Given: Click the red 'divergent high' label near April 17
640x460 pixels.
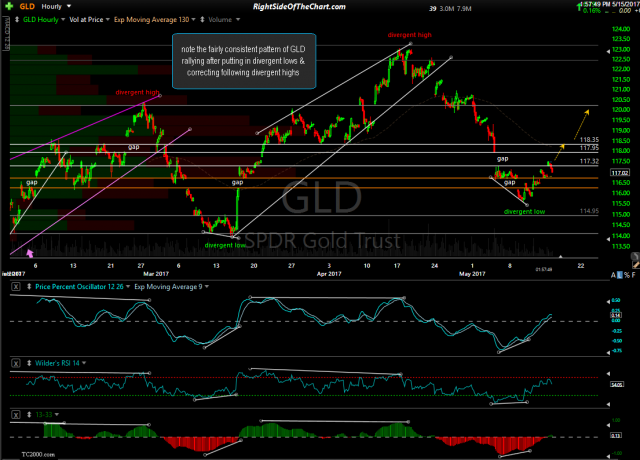Looking at the screenshot, I should 409,35.
